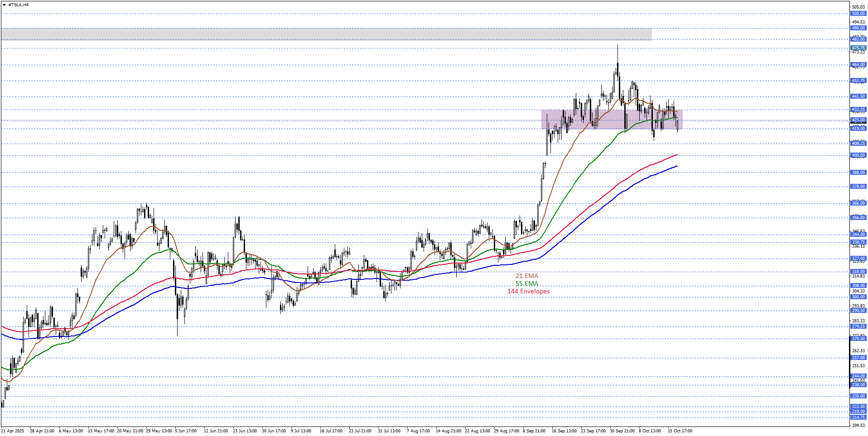Select the 257.00 price level tag
The width and height of the screenshot is (868, 436).
coord(858,358)
